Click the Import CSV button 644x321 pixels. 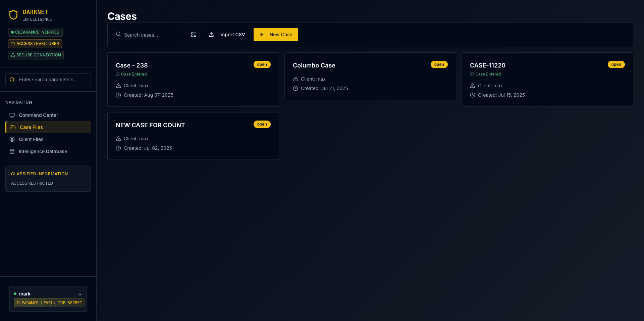pyautogui.click(x=227, y=35)
